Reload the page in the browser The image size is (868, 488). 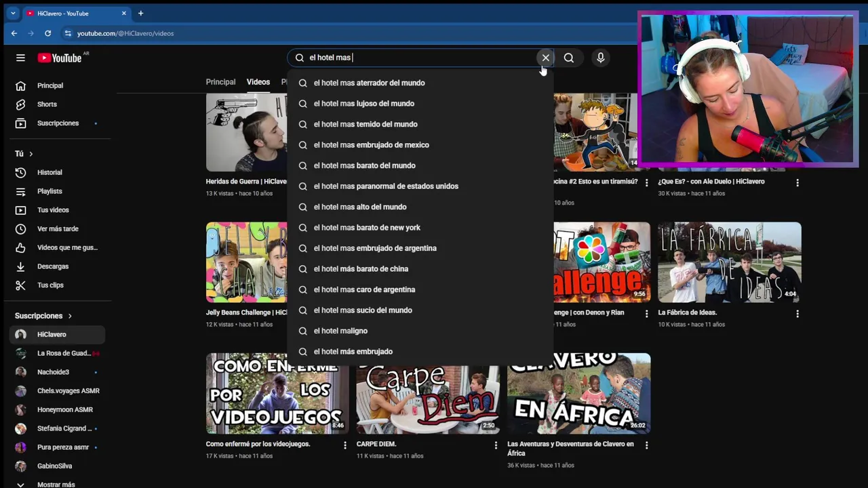pos(47,33)
